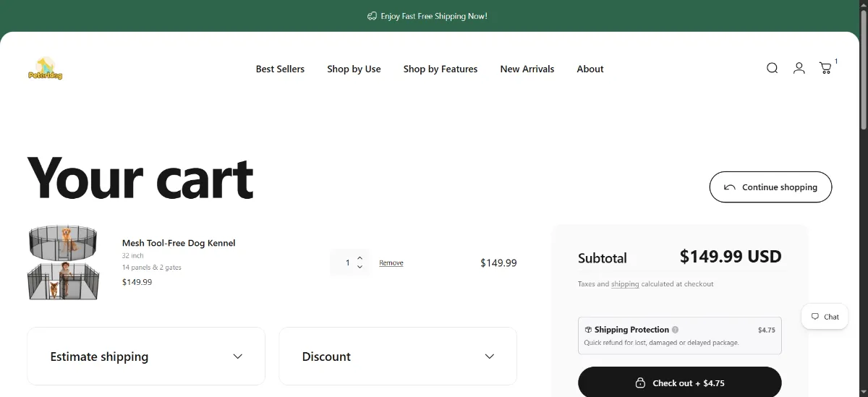Expand the Discount section

398,357
